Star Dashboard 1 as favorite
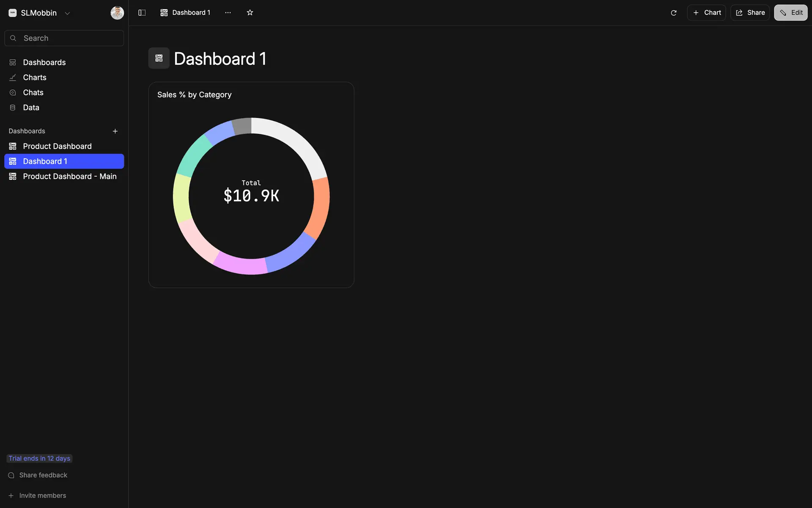Screen dimensions: 812x508 click(250, 13)
